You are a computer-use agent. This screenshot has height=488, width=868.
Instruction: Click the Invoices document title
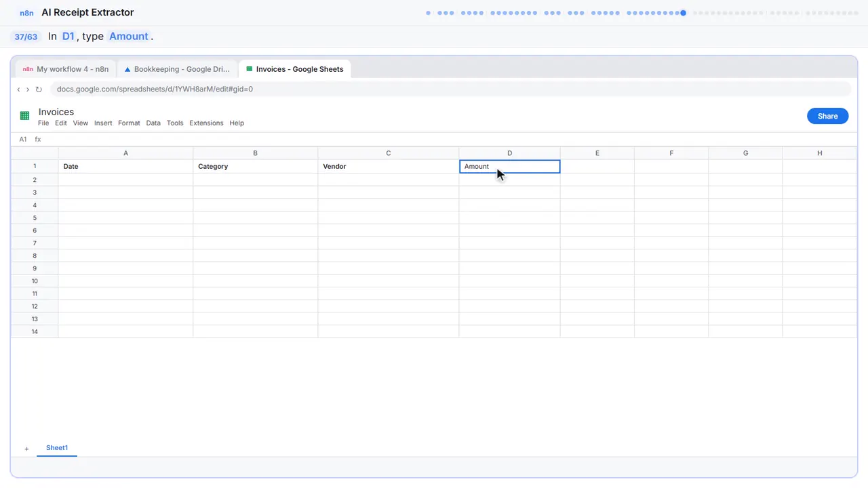56,112
